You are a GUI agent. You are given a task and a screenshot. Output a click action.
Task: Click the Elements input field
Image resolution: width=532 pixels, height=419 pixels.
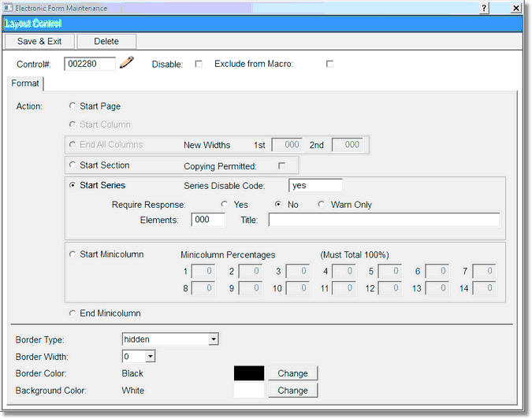point(208,220)
